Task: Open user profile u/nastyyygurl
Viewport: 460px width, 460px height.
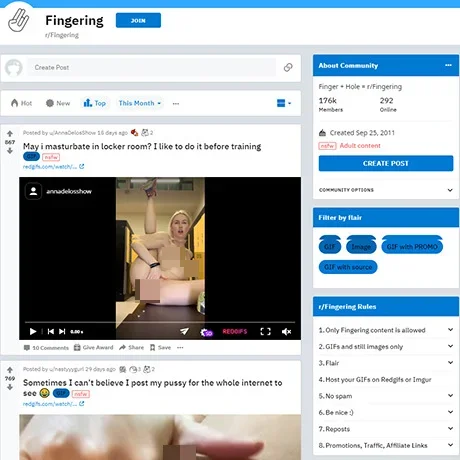Action: pyautogui.click(x=66, y=369)
